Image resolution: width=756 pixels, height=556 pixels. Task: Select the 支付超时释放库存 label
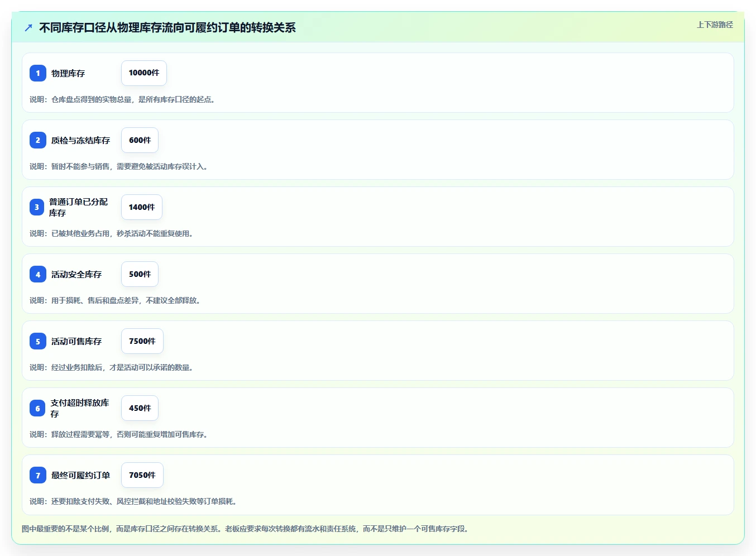80,408
